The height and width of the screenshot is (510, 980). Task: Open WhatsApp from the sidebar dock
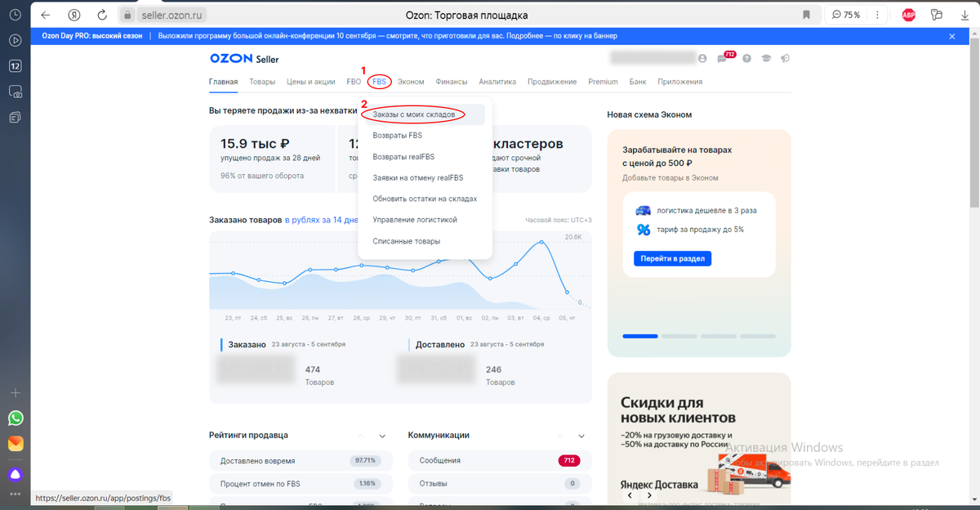pos(15,418)
